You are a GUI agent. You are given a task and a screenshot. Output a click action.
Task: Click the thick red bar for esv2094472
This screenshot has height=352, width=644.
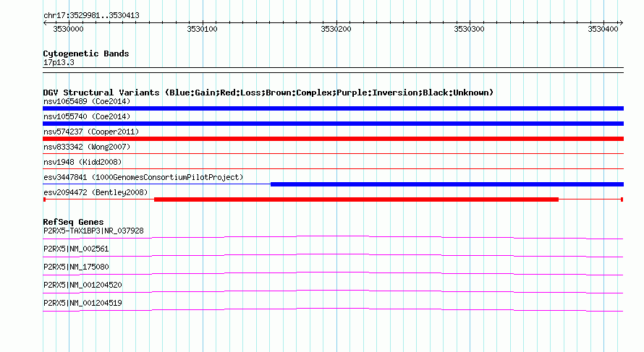tap(356, 199)
